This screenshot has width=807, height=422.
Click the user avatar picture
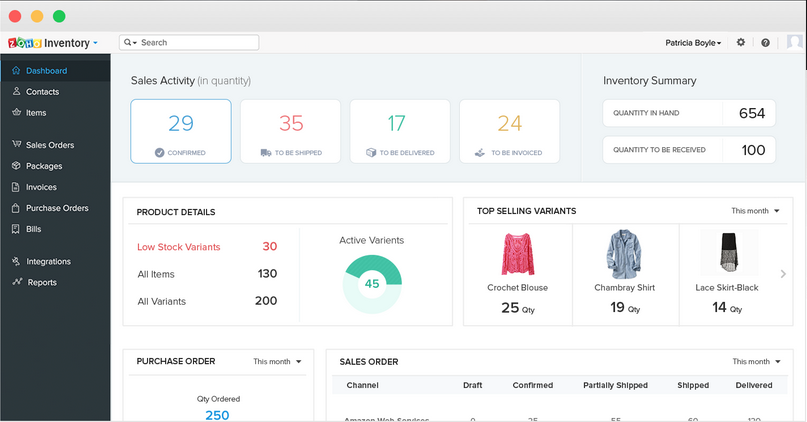[x=794, y=42]
